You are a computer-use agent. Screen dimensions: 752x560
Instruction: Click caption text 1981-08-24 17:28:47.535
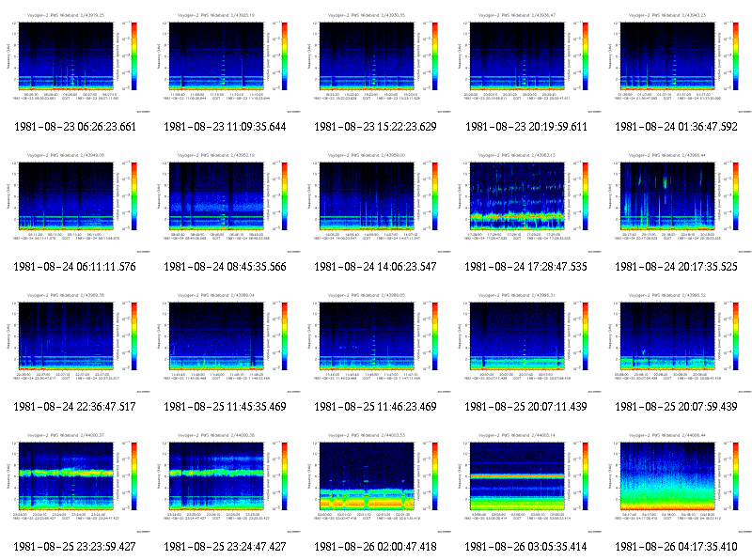526,267
